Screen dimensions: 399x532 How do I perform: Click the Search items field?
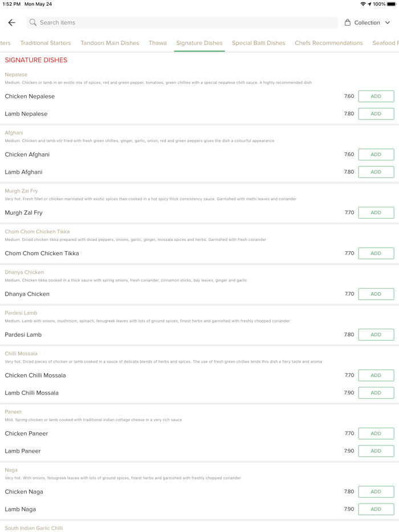[x=182, y=23]
